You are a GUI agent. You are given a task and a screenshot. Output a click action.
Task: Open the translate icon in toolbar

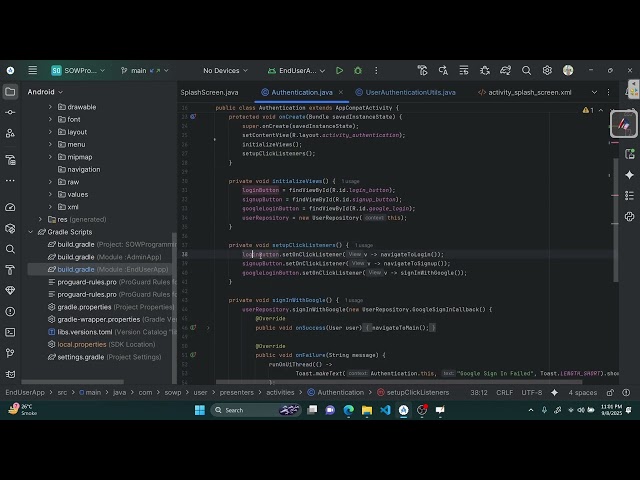pyautogui.click(x=443, y=71)
